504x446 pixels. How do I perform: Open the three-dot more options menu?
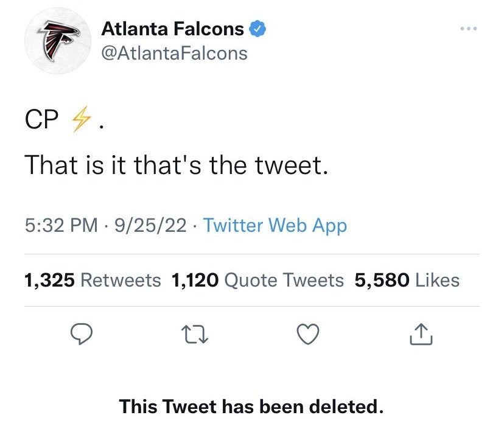coord(469,29)
